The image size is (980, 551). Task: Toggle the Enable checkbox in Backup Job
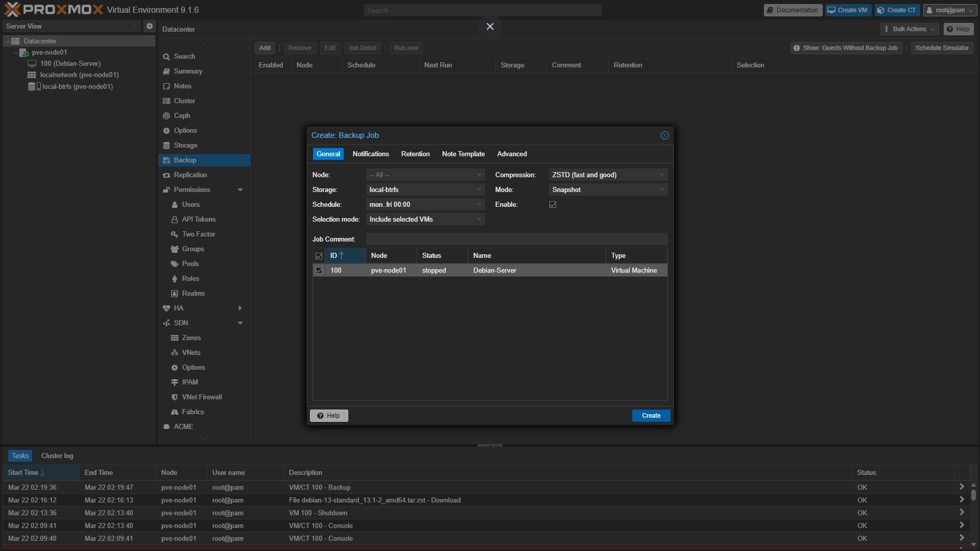click(x=553, y=205)
